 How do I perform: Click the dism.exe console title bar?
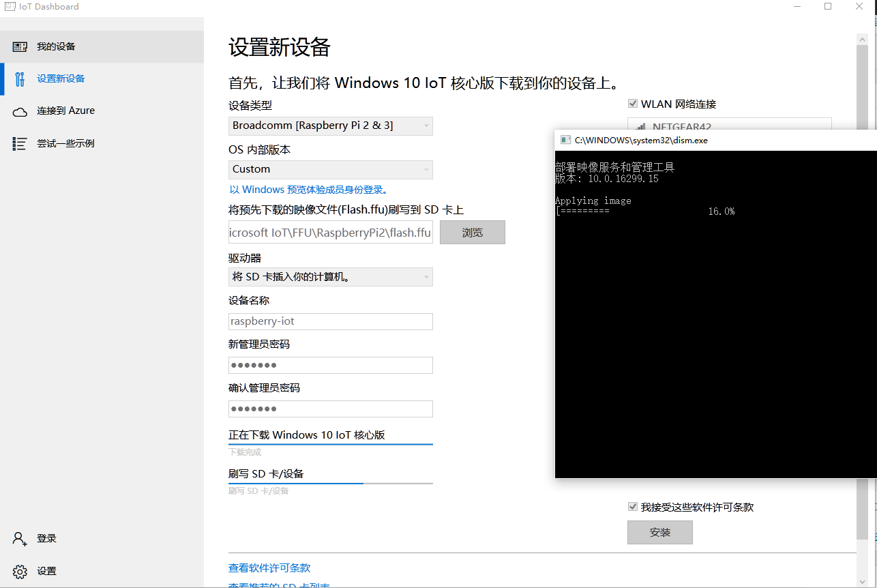coord(715,140)
